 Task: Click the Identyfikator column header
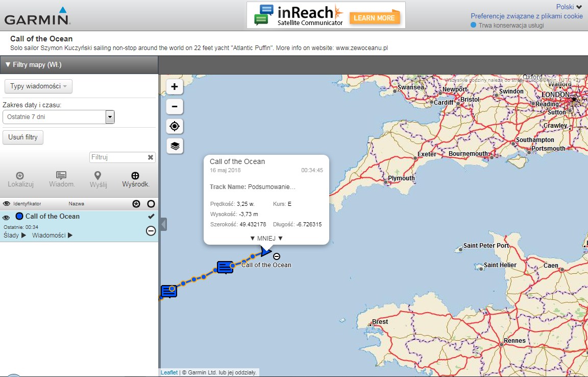27,203
